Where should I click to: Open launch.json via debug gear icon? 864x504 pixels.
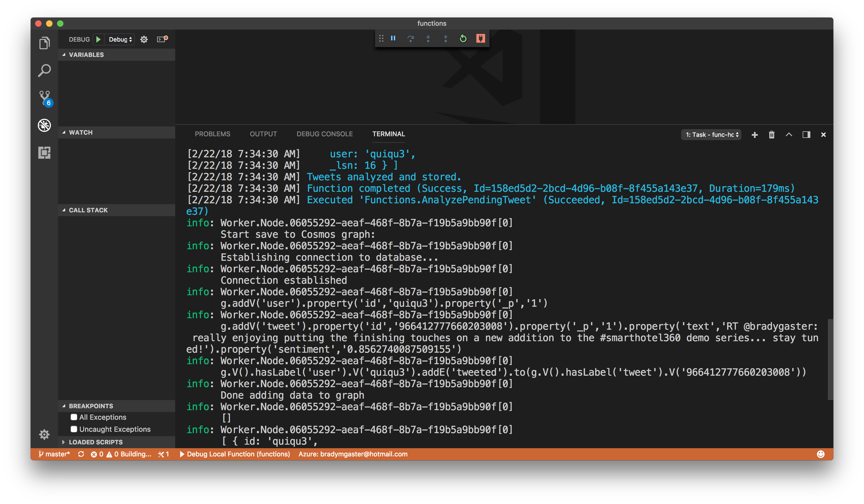click(144, 39)
